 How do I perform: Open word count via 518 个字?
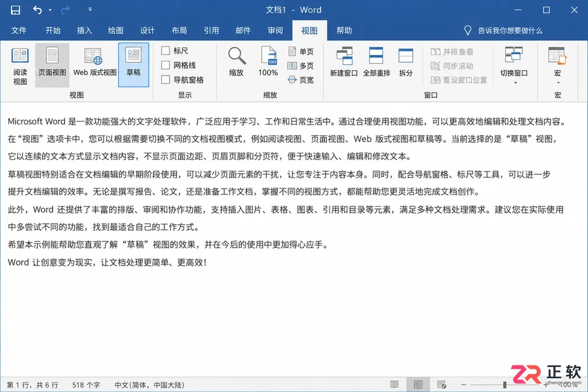86,385
